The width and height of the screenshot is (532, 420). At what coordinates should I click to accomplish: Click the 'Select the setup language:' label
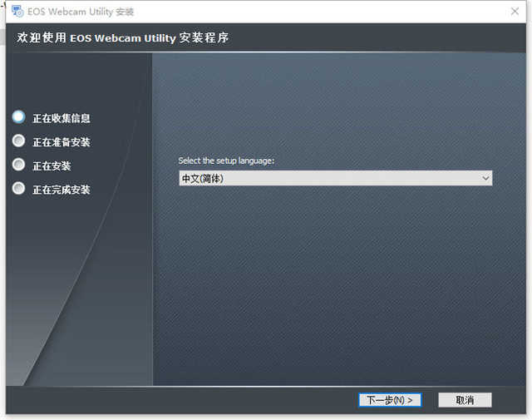[226, 161]
